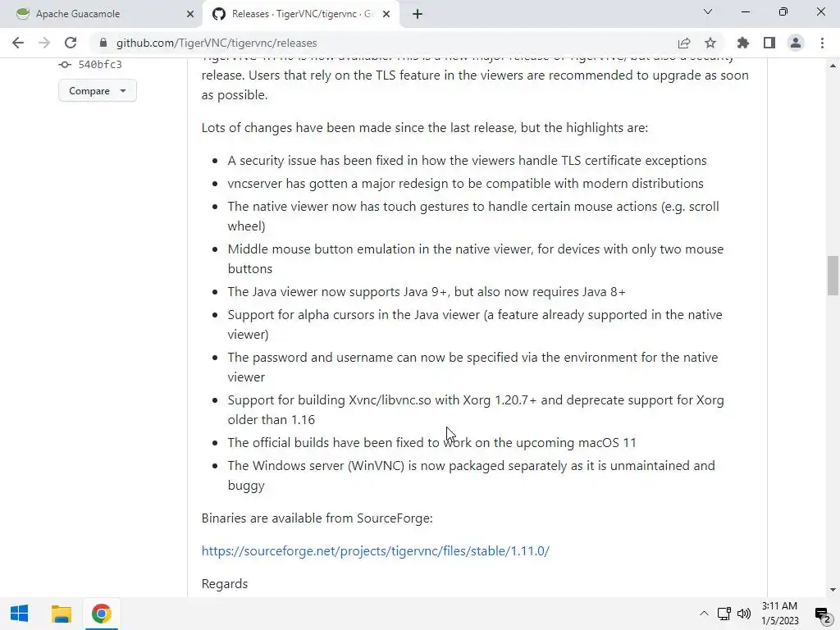Open the SourceForge 1.11.0 binaries link
Viewport: 840px width, 630px height.
tap(376, 550)
